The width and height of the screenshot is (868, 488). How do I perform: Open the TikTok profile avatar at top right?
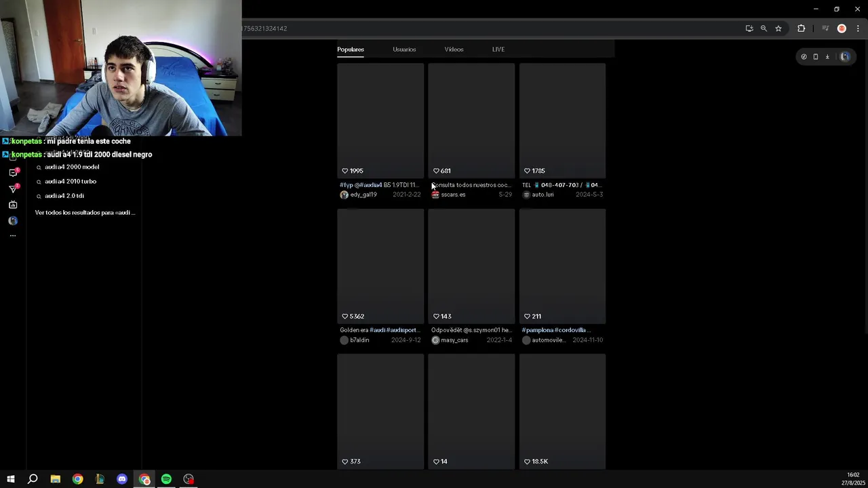coord(845,57)
